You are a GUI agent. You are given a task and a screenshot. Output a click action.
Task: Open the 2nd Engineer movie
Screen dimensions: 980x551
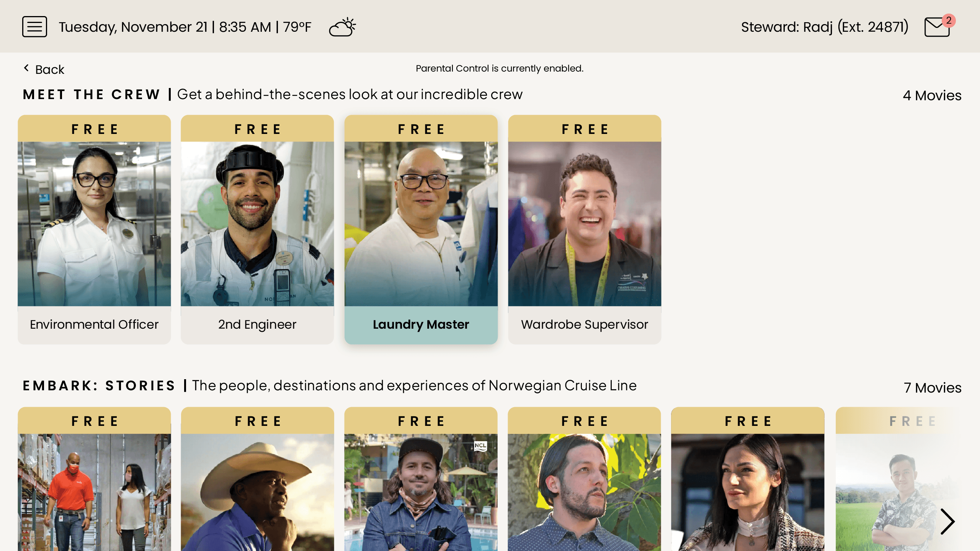257,230
